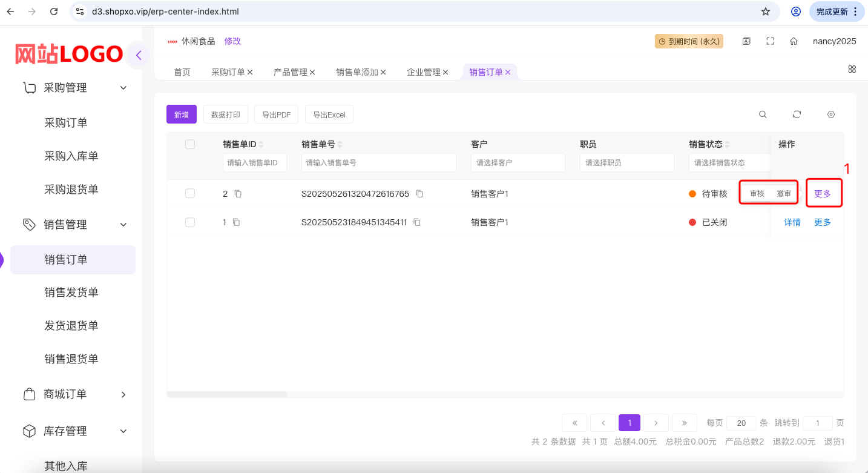This screenshot has height=473, width=868.
Task: Sort by 销售单ID column arrows
Action: [261, 145]
